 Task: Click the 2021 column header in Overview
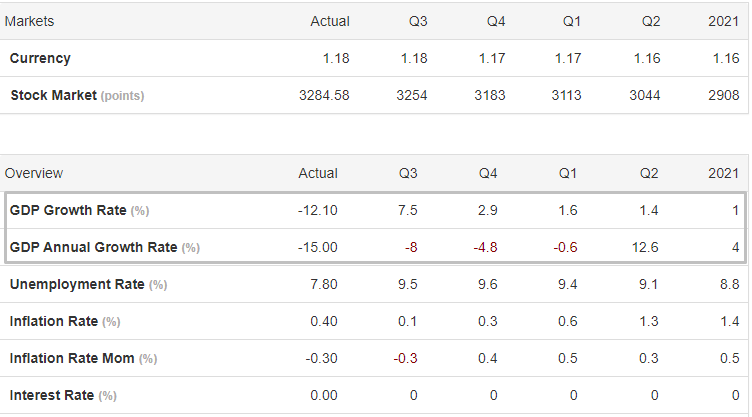723,173
